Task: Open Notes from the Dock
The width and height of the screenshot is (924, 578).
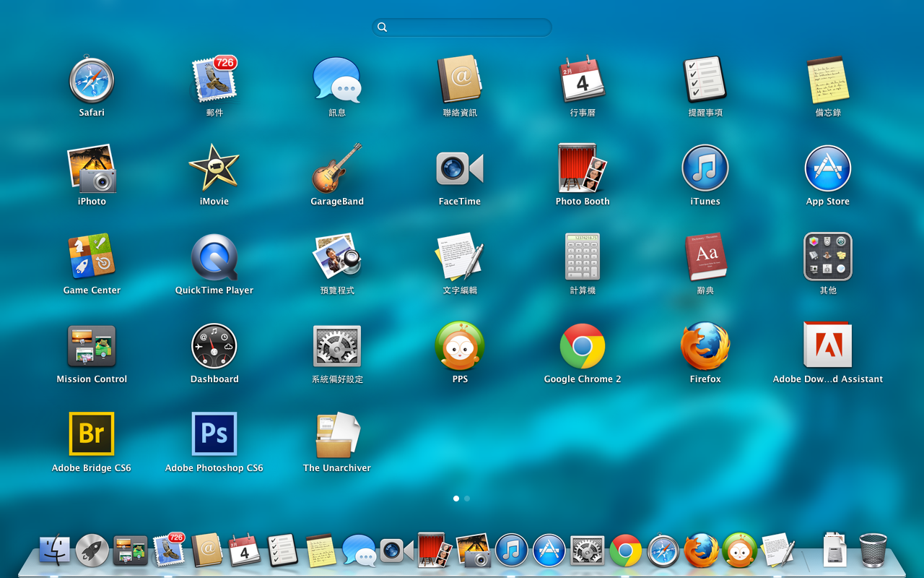Action: [x=321, y=551]
